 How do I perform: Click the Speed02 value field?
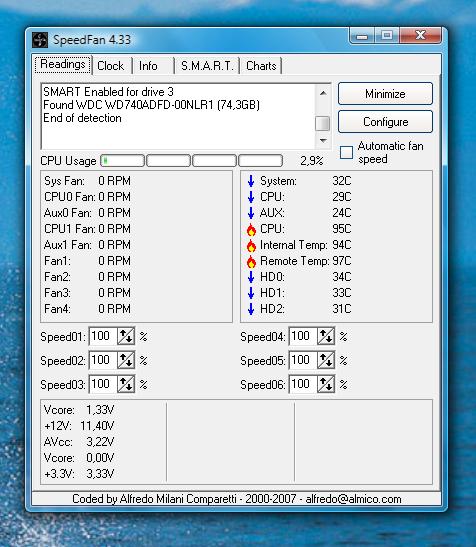103,360
